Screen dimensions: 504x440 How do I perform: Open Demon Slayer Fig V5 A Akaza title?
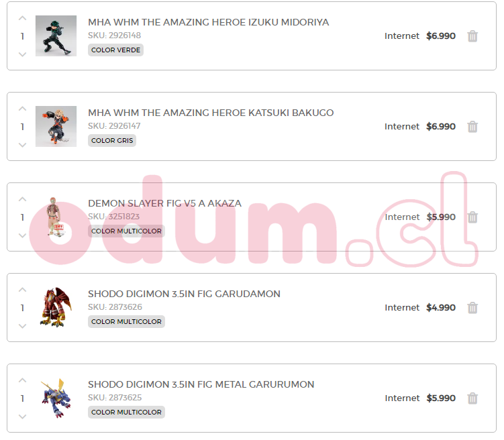point(164,203)
